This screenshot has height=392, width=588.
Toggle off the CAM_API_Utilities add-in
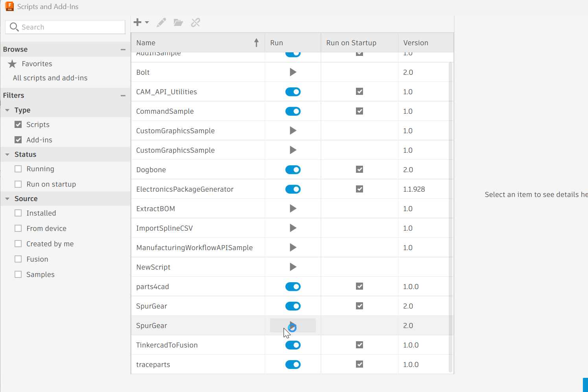[x=293, y=92]
